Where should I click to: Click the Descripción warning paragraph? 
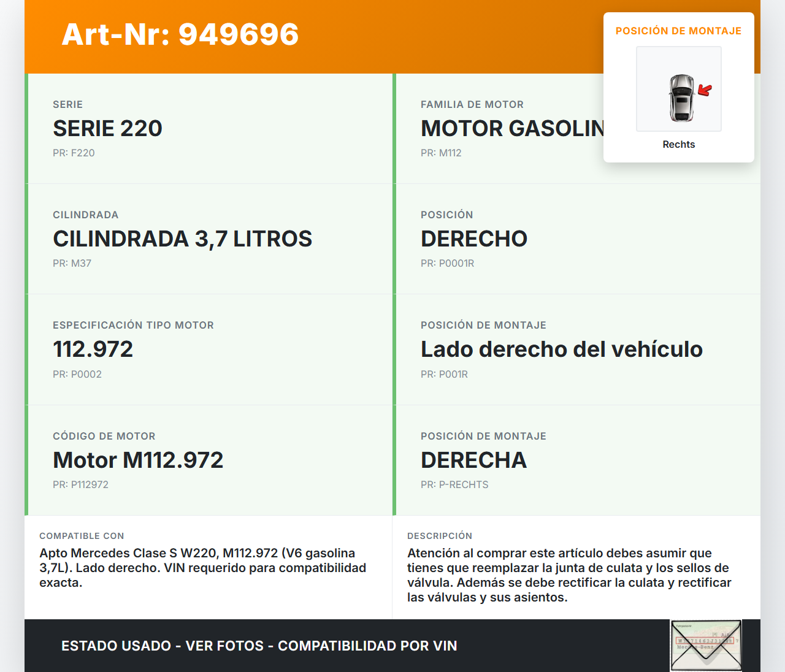(569, 575)
